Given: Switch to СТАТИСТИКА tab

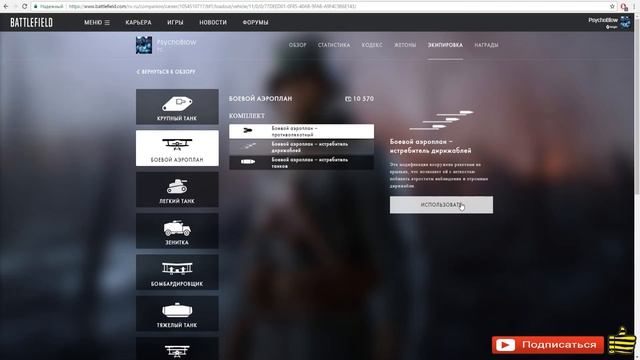Looking at the screenshot, I should (333, 45).
